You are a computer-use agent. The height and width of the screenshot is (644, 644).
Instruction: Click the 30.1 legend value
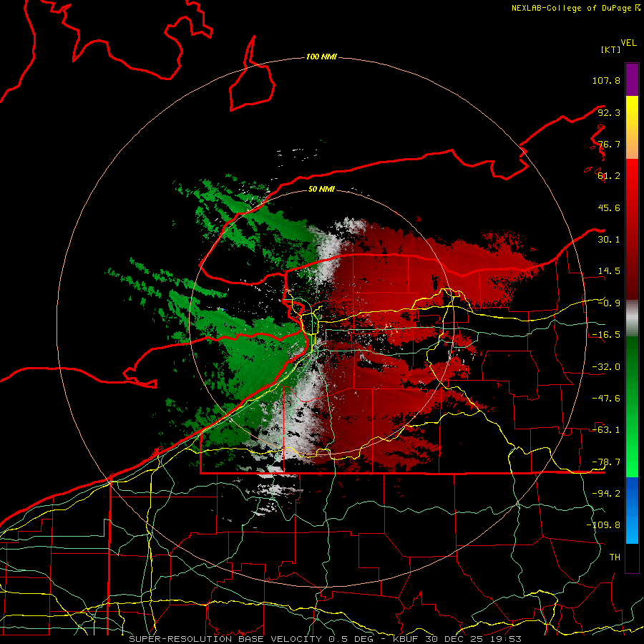click(609, 240)
